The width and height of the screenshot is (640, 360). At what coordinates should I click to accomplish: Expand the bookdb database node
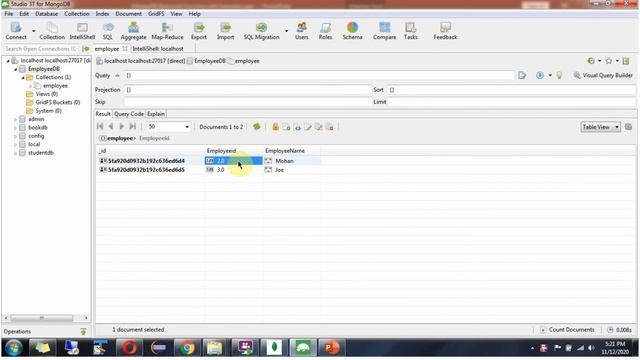tap(16, 128)
